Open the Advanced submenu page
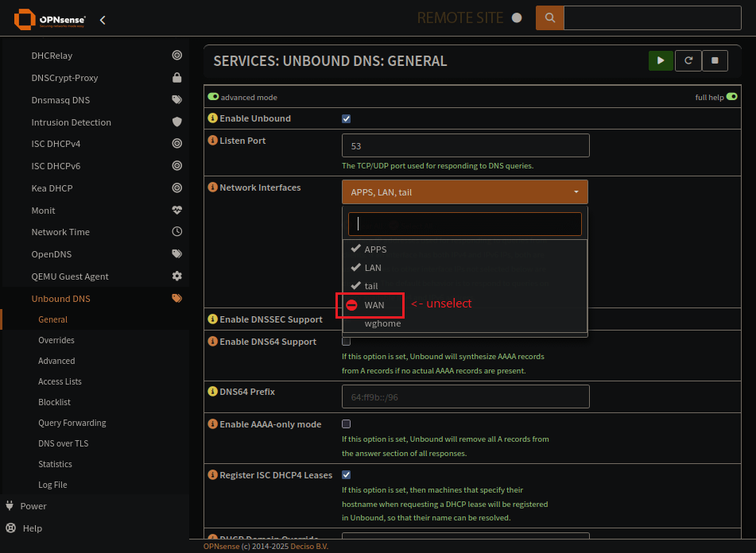Screen dimensions: 756x553 [x=56, y=361]
